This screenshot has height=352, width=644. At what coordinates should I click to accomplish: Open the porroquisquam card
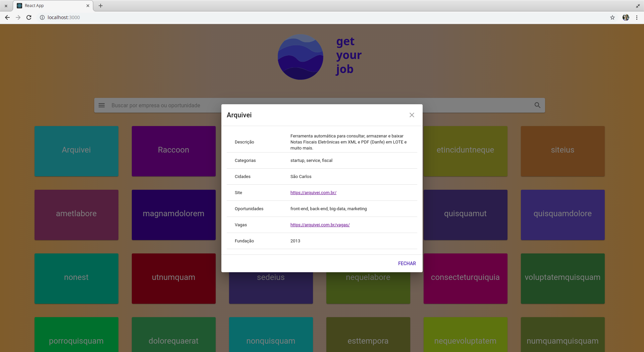(x=76, y=335)
